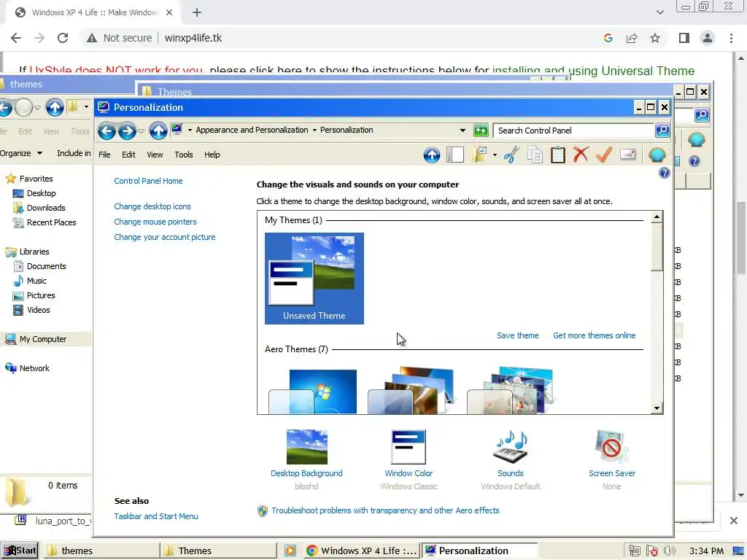
Task: Click Change mouse pointers link
Action: [x=155, y=222]
